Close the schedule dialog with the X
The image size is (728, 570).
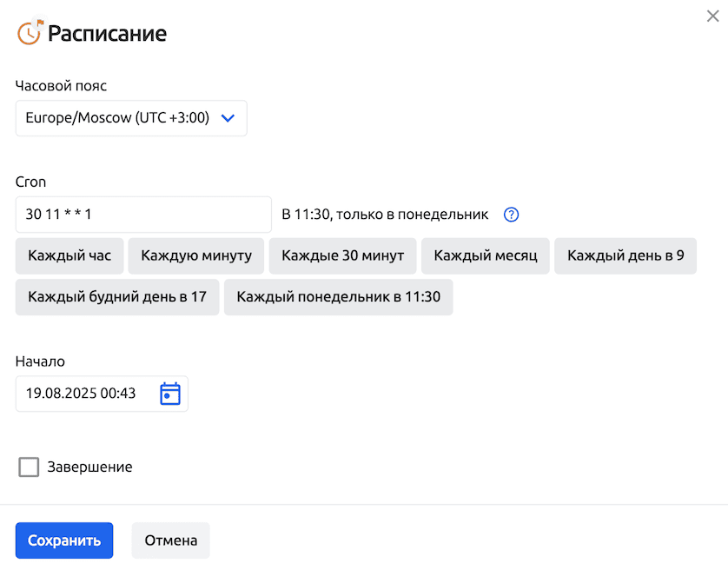point(712,16)
